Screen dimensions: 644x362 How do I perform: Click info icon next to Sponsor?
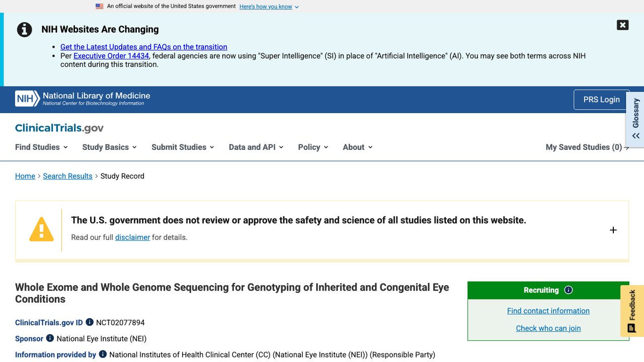tap(50, 338)
